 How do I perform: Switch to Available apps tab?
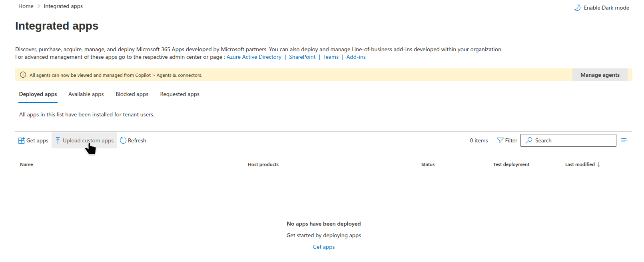[x=86, y=94]
